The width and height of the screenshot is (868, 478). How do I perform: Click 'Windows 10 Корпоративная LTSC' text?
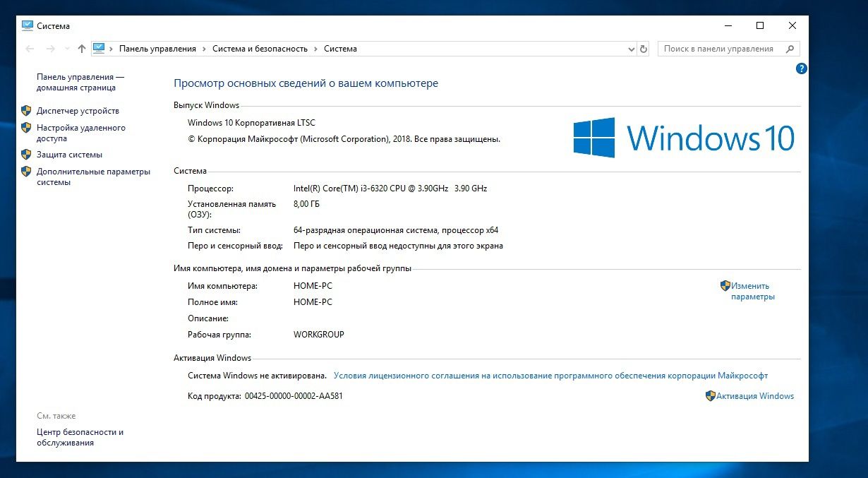point(251,123)
